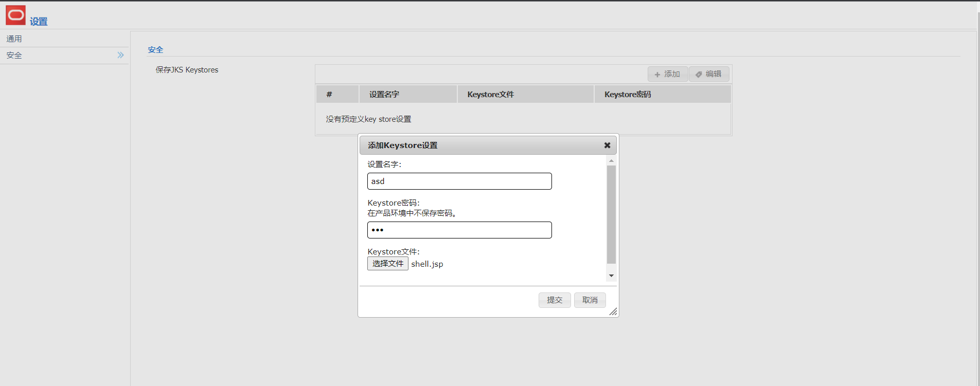Click the red Oracle logo icon

click(x=15, y=15)
